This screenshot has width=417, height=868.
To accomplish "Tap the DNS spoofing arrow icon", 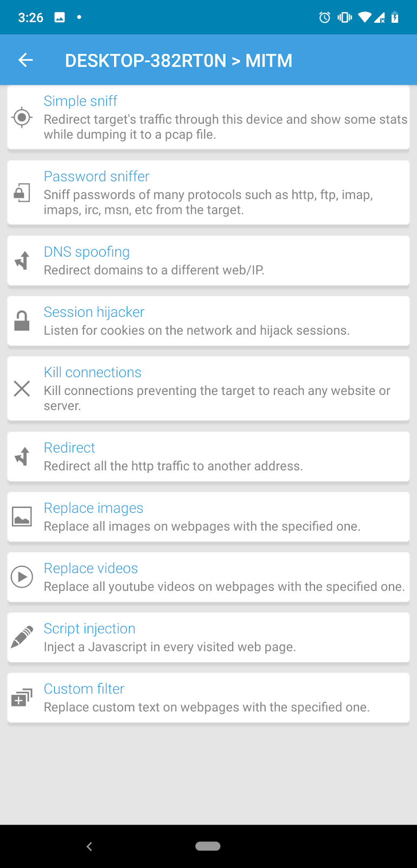I will click(x=22, y=260).
